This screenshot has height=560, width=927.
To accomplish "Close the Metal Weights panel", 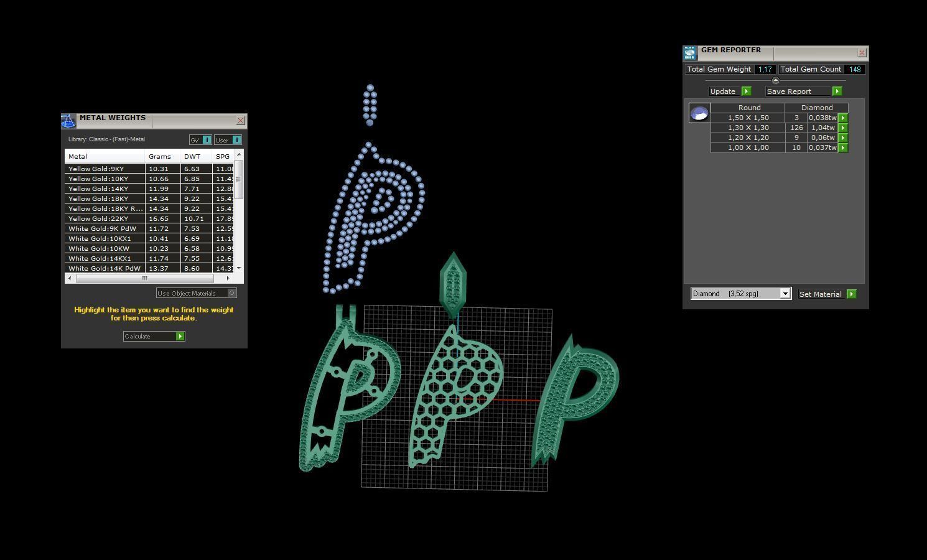I will 240,121.
